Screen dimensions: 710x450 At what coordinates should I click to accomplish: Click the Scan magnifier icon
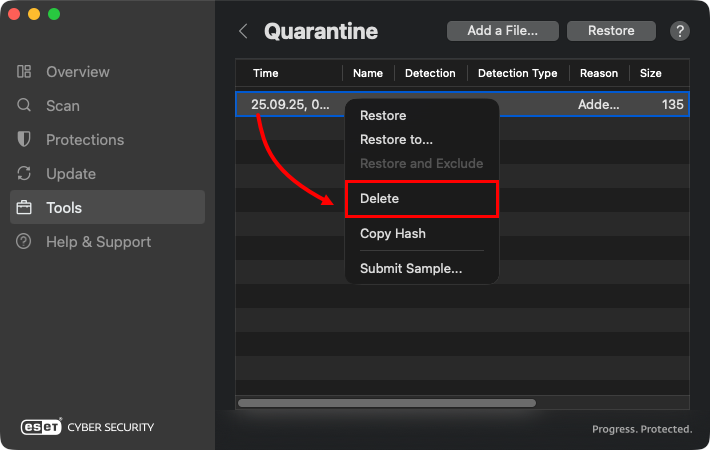(25, 106)
